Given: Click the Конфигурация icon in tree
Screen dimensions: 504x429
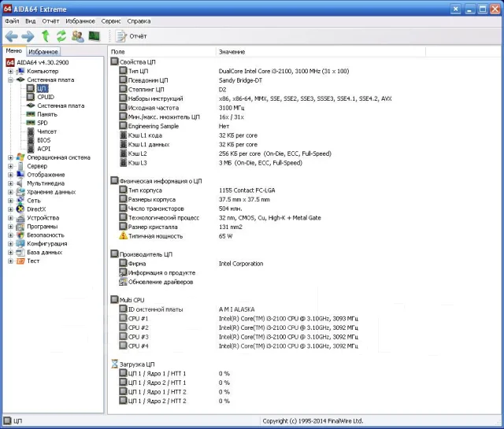Looking at the screenshot, I should coord(20,243).
